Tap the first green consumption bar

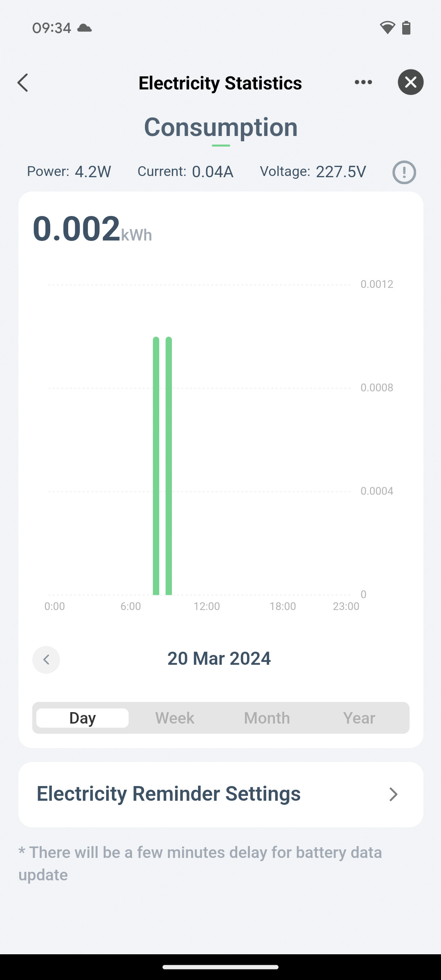click(x=156, y=465)
